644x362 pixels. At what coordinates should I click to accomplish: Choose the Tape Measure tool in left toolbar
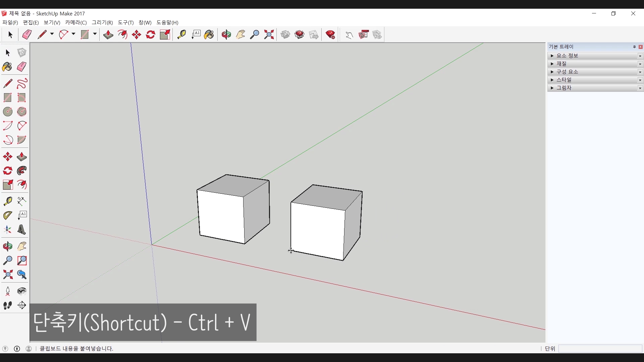pyautogui.click(x=8, y=201)
